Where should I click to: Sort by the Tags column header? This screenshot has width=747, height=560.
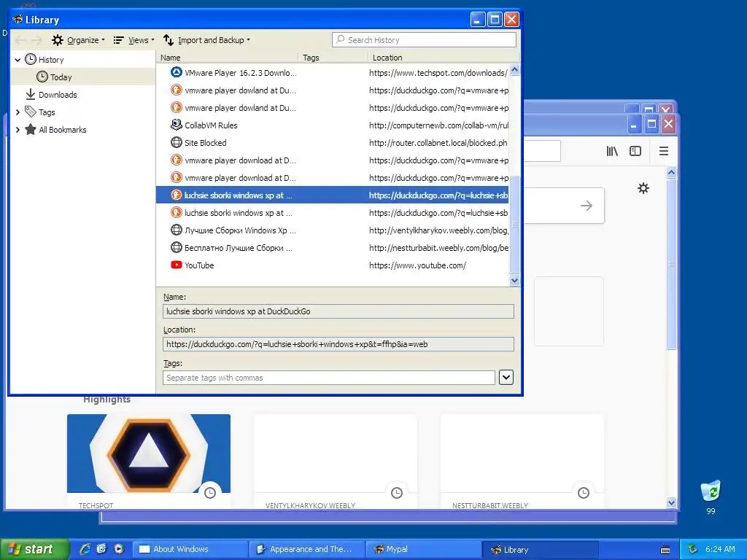(333, 58)
